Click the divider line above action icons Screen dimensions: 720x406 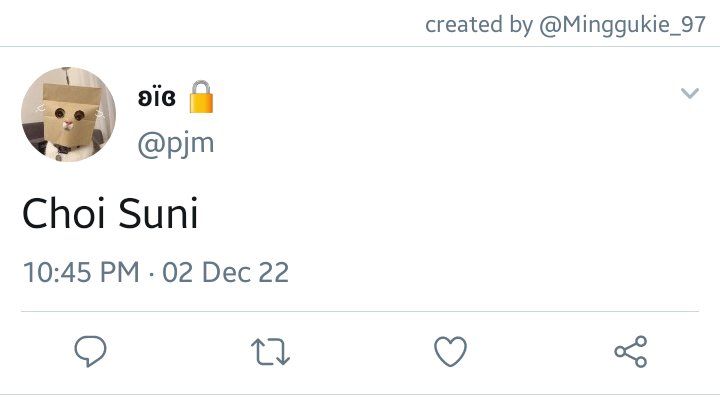pos(360,311)
